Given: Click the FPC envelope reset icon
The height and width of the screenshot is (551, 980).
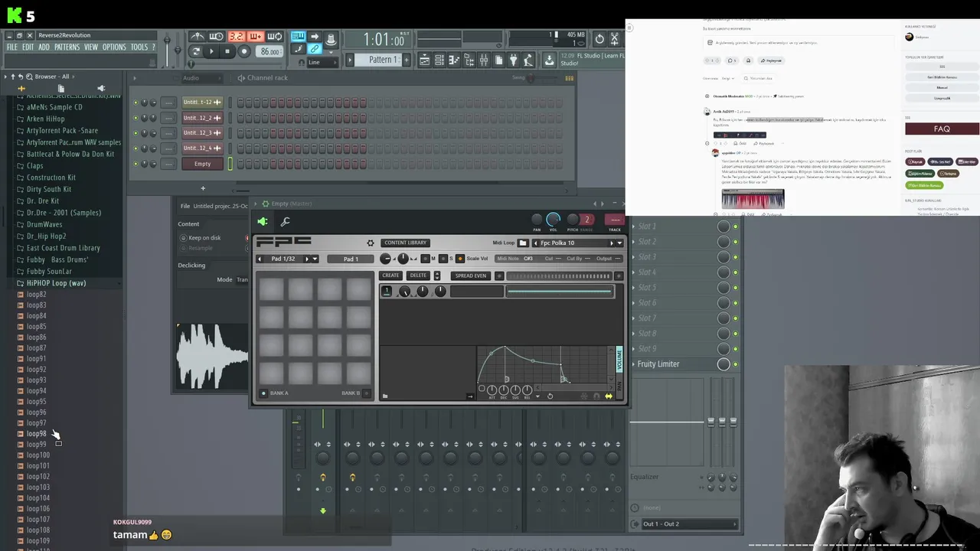Looking at the screenshot, I should pyautogui.click(x=550, y=396).
